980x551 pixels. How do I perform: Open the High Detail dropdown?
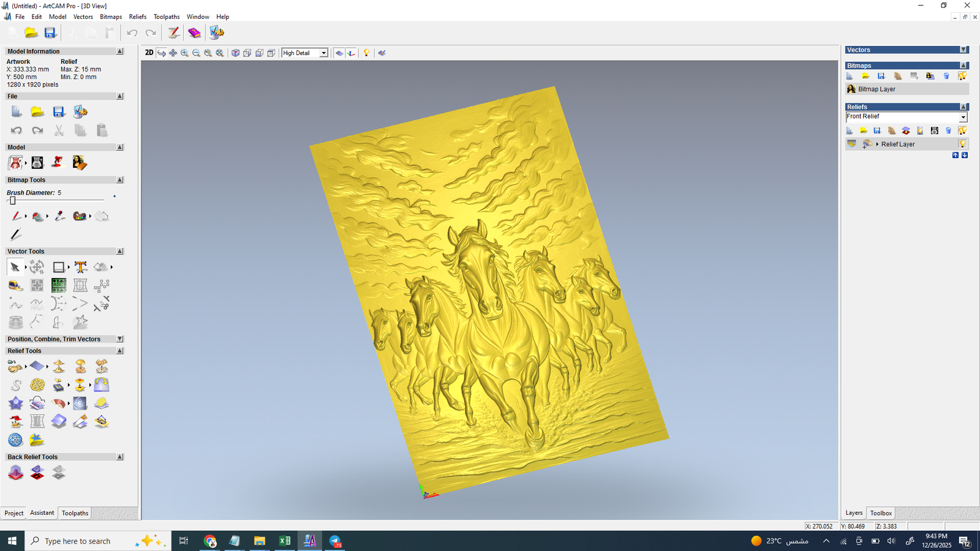point(323,53)
